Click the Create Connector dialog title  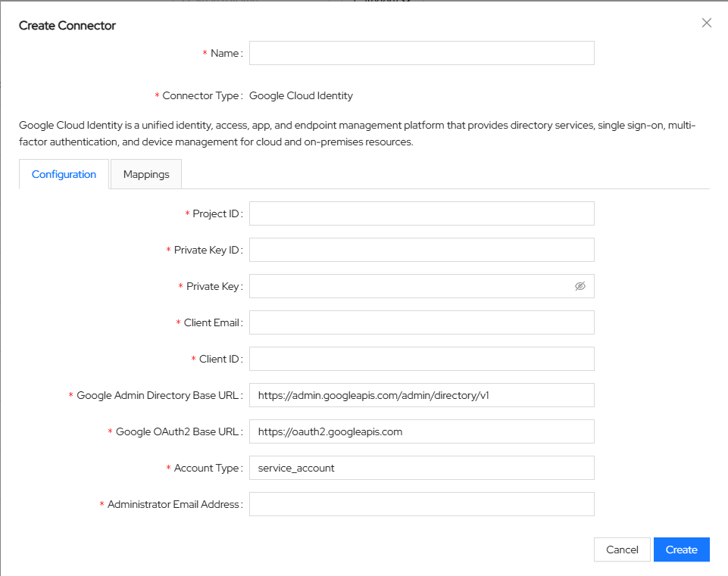tap(67, 26)
